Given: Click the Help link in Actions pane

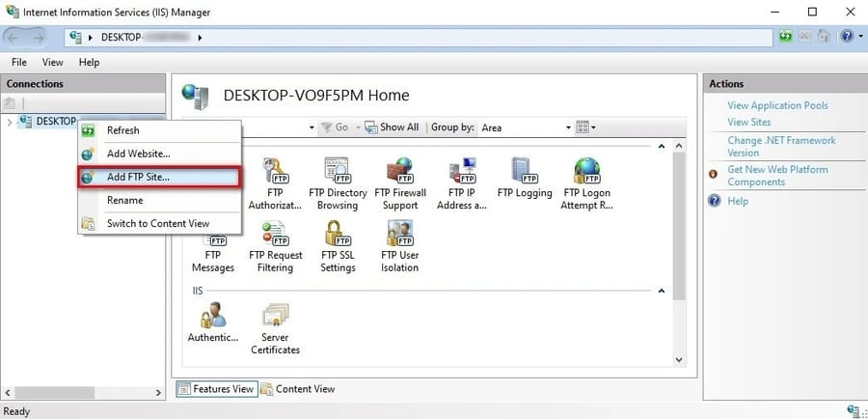Looking at the screenshot, I should pos(738,201).
